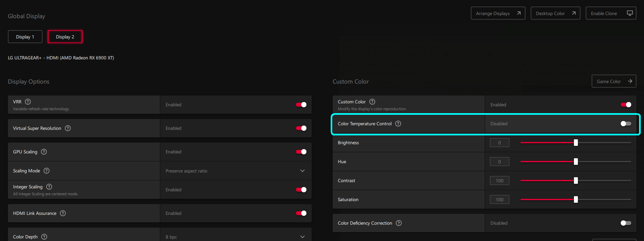
Task: Open Game Color settings arrow button
Action: (x=614, y=81)
